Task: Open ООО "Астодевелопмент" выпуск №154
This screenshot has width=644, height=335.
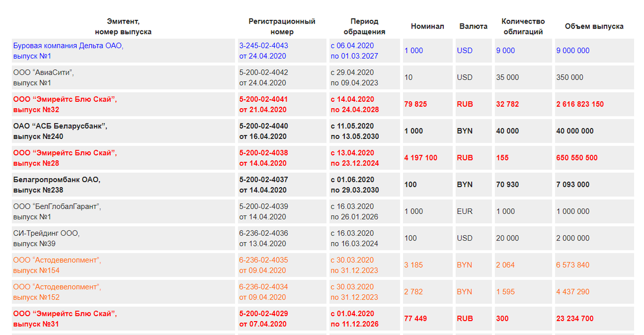Action: (x=57, y=265)
